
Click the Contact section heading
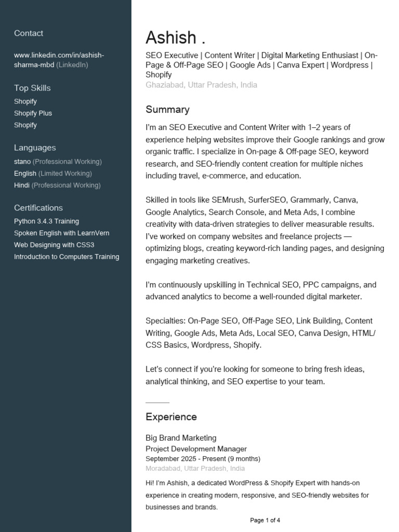pos(29,33)
